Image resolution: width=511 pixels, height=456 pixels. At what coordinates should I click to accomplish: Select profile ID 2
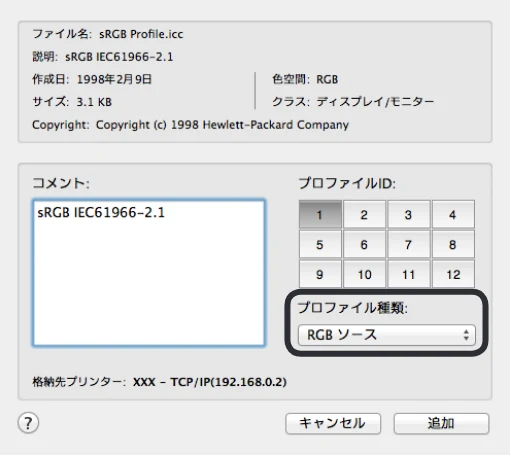click(364, 214)
